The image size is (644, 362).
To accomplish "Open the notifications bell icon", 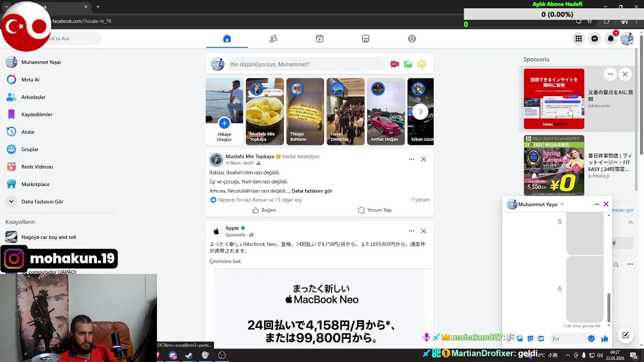I will [611, 39].
